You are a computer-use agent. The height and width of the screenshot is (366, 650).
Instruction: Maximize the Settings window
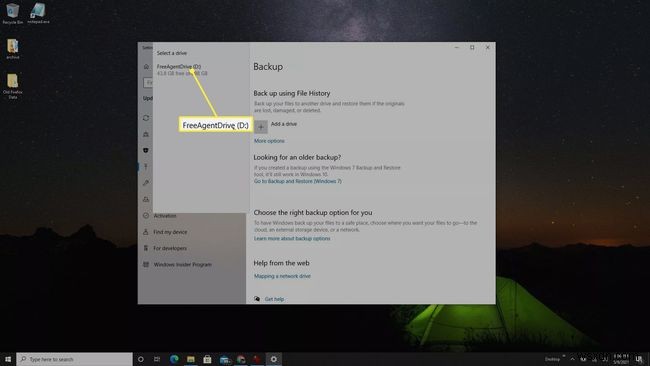pyautogui.click(x=472, y=47)
